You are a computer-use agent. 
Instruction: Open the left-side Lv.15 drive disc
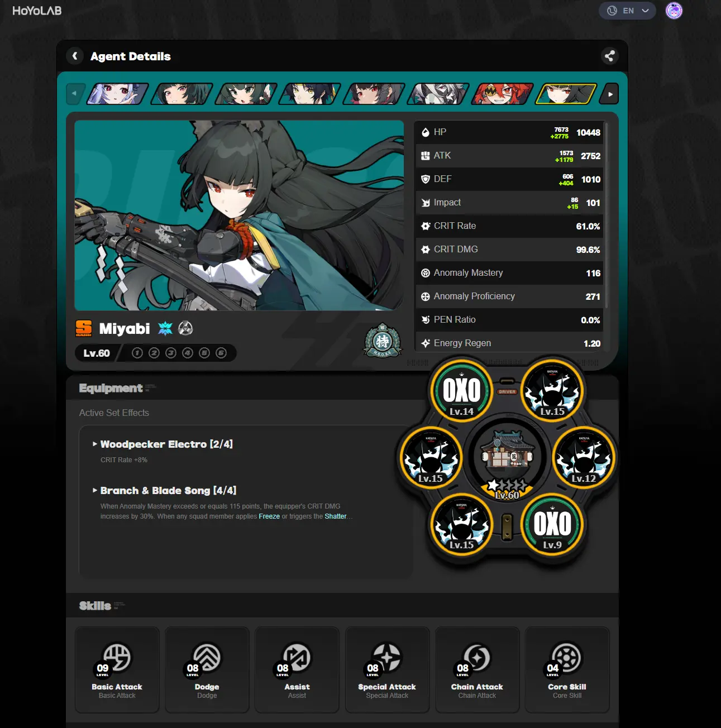431,458
